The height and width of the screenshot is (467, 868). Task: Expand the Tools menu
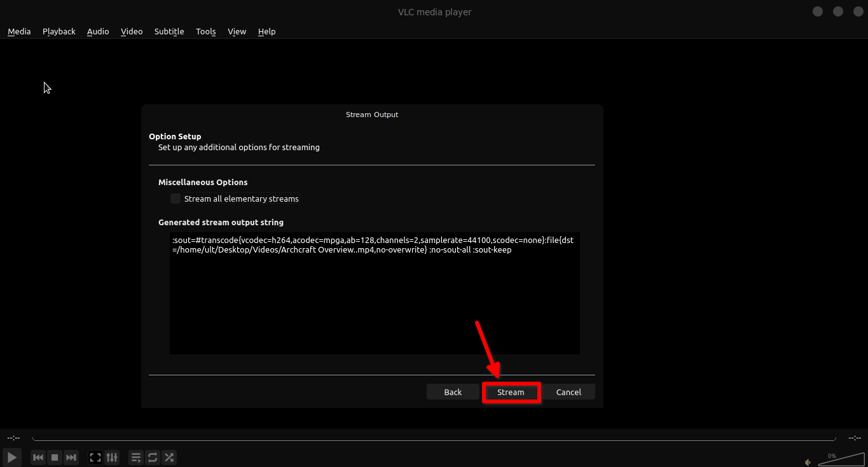206,31
